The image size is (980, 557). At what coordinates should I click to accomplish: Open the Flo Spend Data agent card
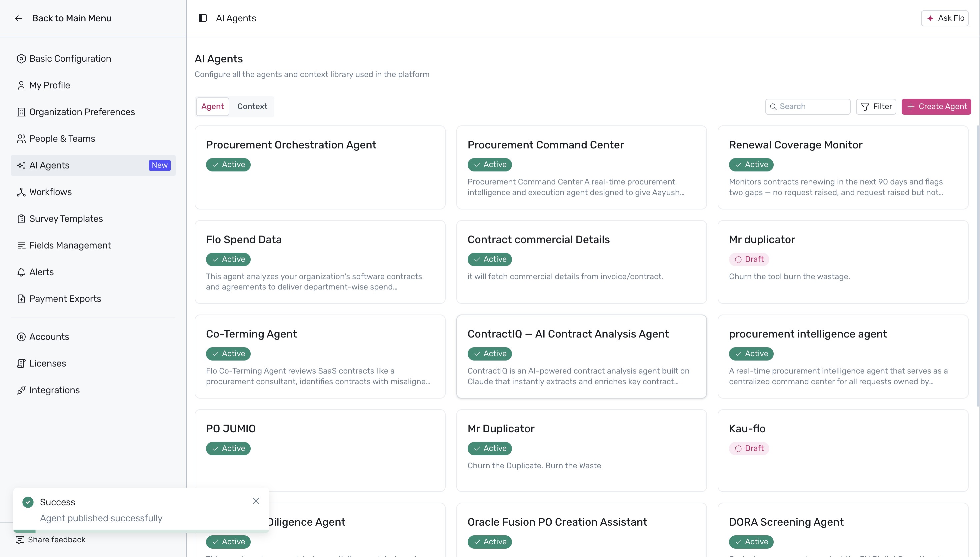320,262
